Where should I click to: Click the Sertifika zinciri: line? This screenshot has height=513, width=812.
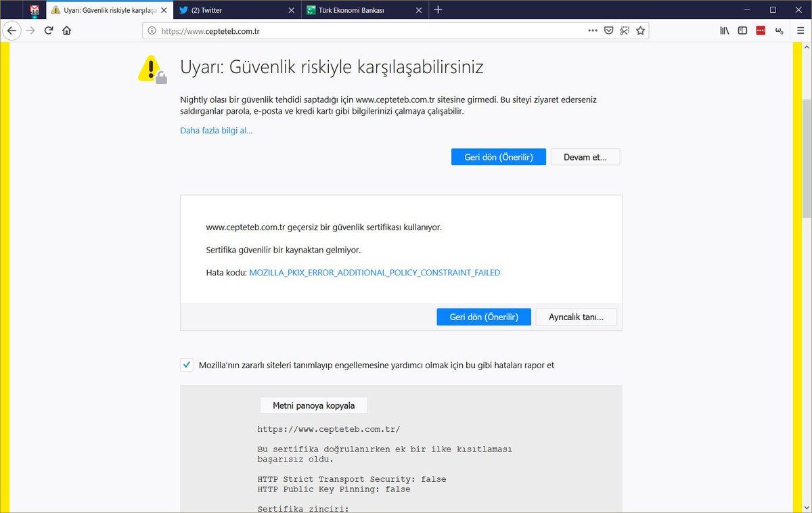303,508
